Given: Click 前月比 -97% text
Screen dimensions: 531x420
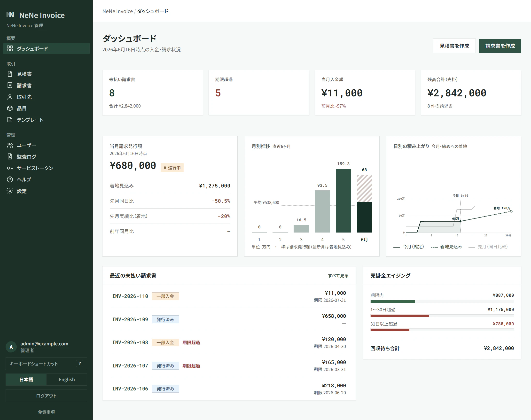Looking at the screenshot, I should coord(334,106).
